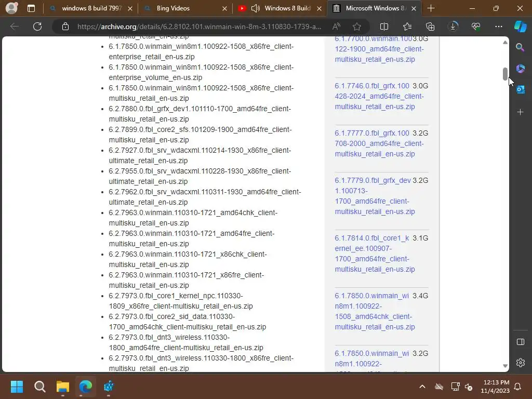Show hidden tray icons chevron
532x399 pixels.
pos(422,387)
